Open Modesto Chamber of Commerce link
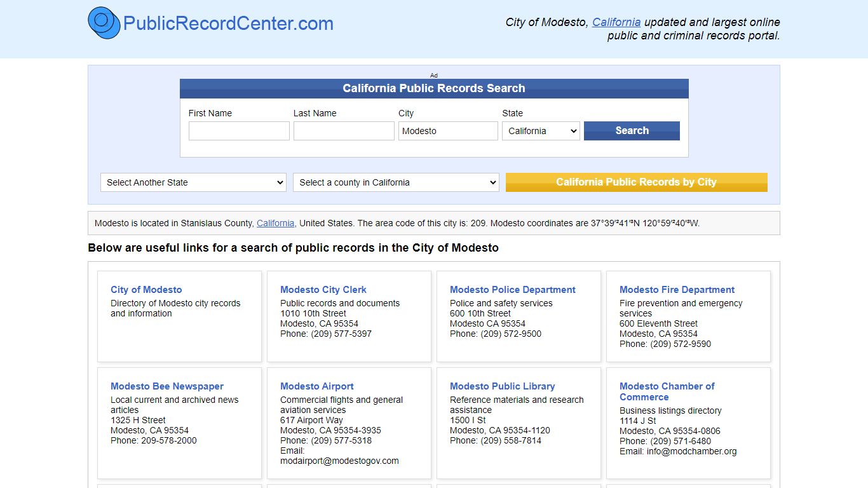The width and height of the screenshot is (868, 488). tap(667, 391)
